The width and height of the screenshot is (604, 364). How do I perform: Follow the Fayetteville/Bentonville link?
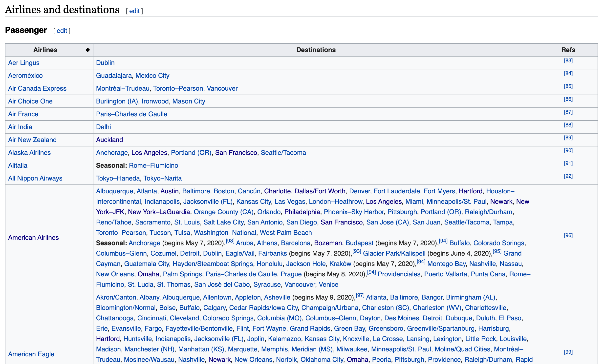(199, 328)
